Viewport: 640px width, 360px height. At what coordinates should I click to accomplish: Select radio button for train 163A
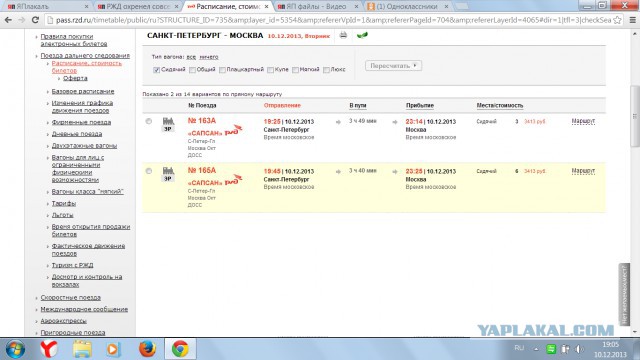pyautogui.click(x=149, y=121)
